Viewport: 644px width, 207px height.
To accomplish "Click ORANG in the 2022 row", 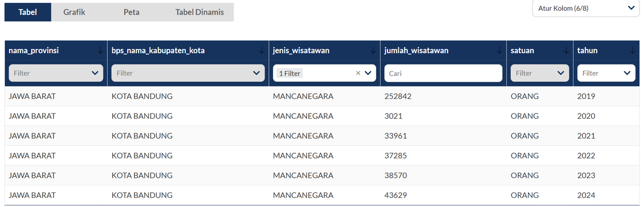I will (x=524, y=156).
